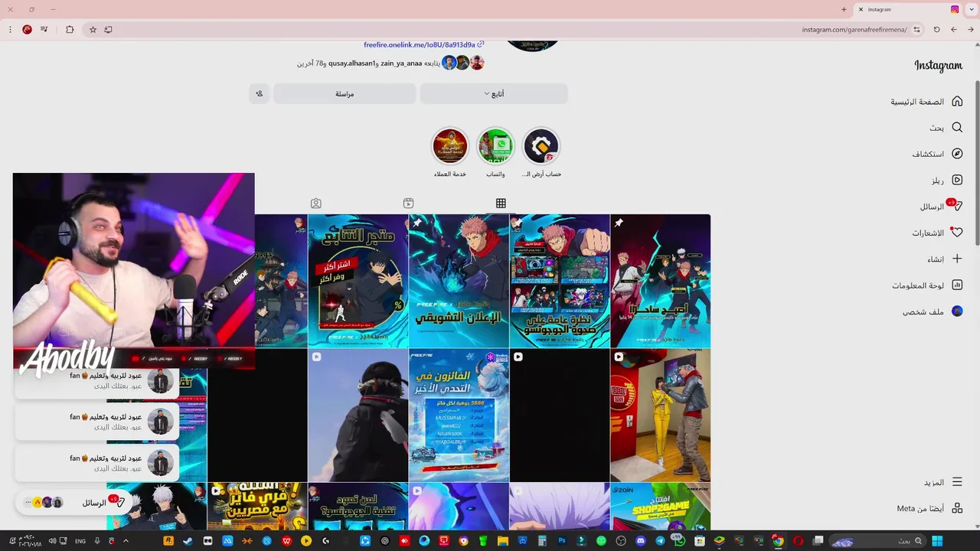Screen dimensions: 980x551
Task: Open the browser Extensions puzzle icon
Action: (70, 30)
